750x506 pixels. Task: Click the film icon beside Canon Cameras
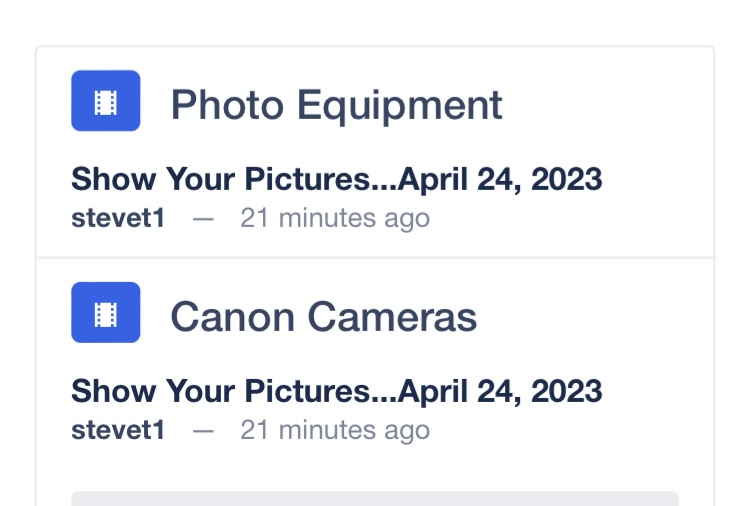pos(106,312)
